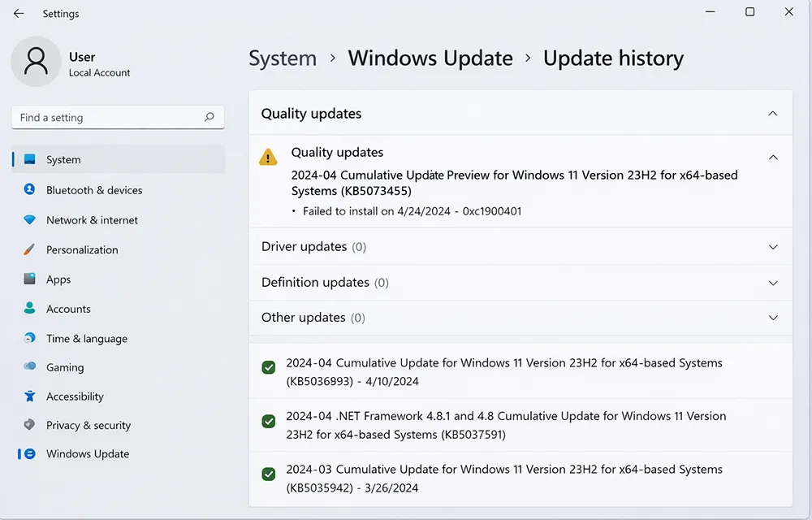
Task: Expand the Definition updates section
Action: point(773,282)
